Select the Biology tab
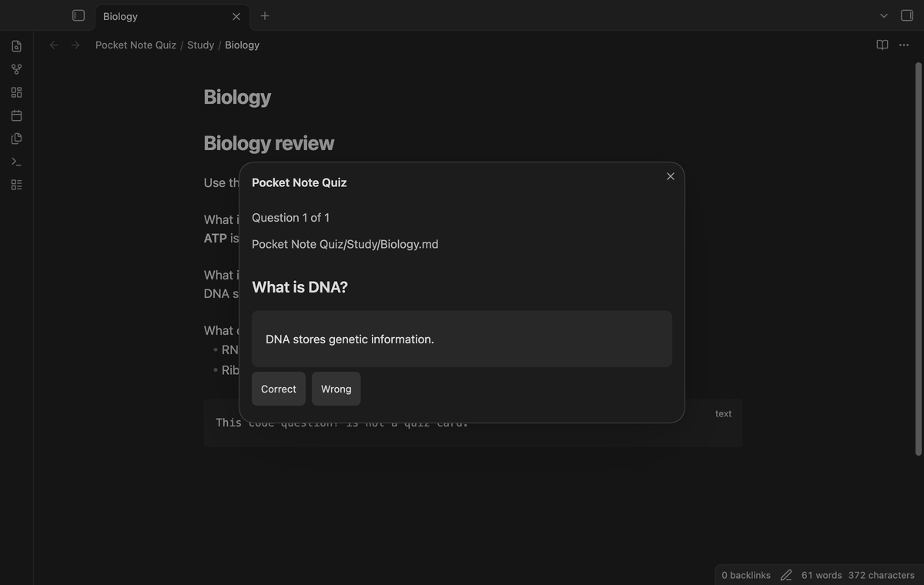The width and height of the screenshot is (924, 585). click(171, 16)
